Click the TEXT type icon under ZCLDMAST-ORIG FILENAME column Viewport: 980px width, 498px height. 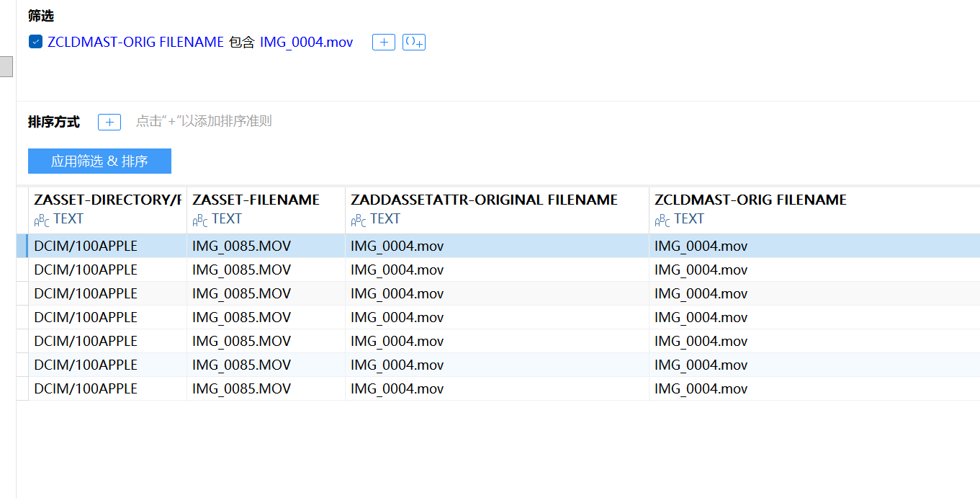click(x=662, y=220)
